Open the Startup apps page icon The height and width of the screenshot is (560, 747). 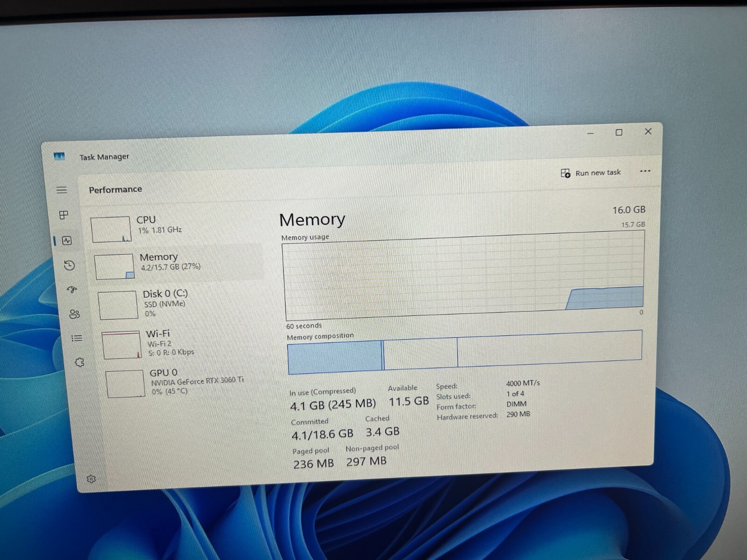click(71, 290)
